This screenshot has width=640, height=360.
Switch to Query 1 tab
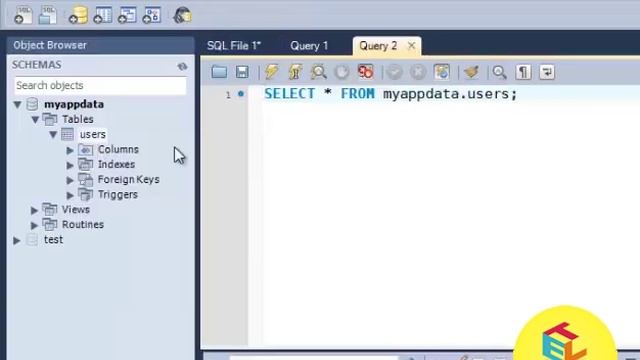[309, 46]
